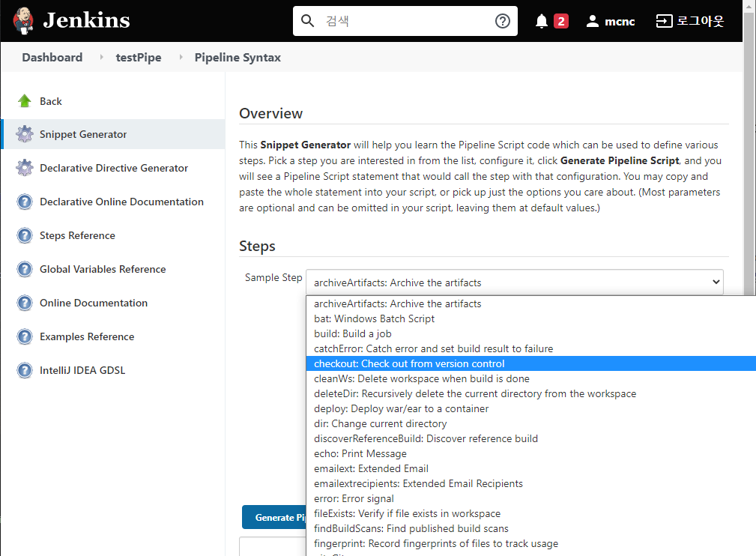Select deleteDir option in list
The width and height of the screenshot is (756, 556).
click(x=530, y=393)
